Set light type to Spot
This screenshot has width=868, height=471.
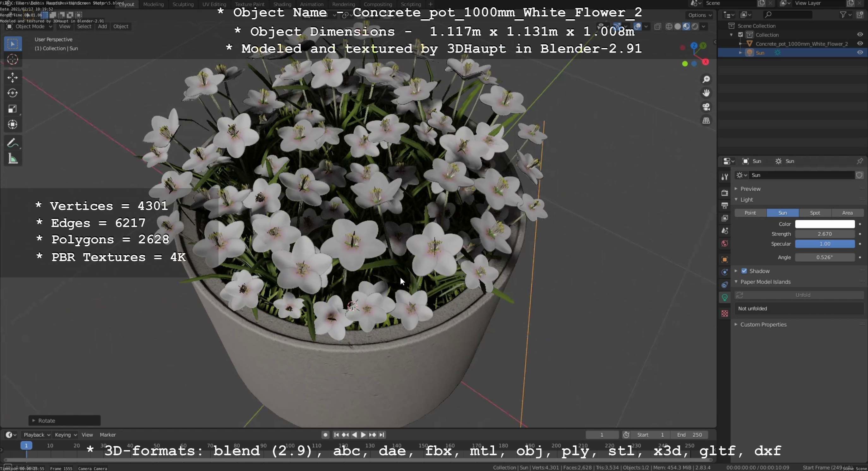tap(815, 213)
